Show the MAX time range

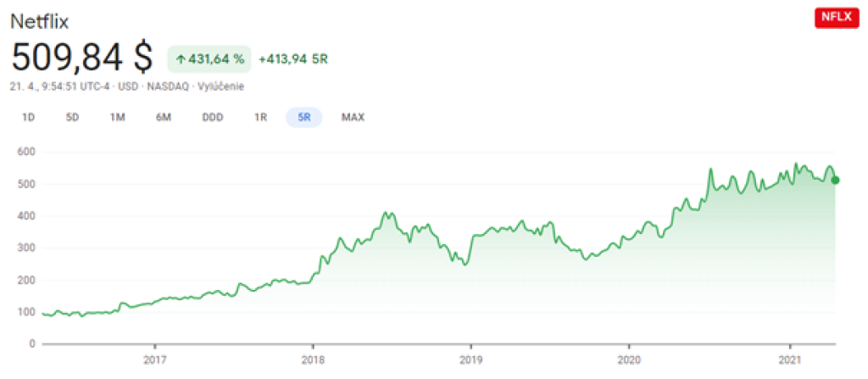[x=353, y=118]
